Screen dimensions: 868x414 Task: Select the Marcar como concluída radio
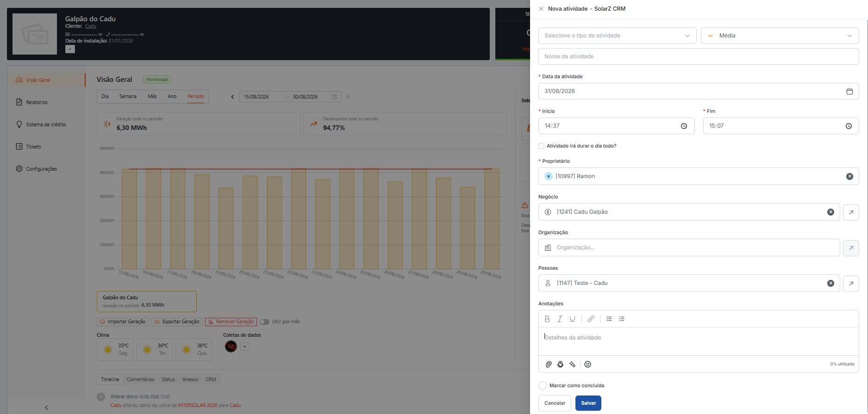tap(543, 385)
